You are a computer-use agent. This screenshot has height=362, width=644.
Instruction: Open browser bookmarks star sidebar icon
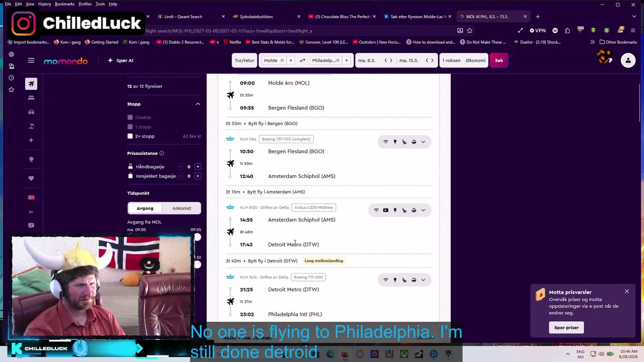pyautogui.click(x=11, y=89)
